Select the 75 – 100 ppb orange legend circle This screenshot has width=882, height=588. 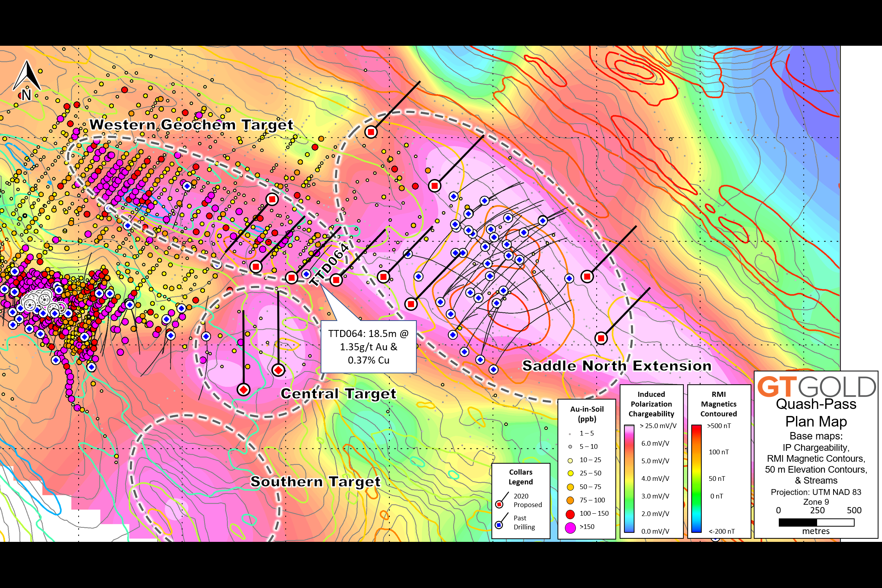570,500
